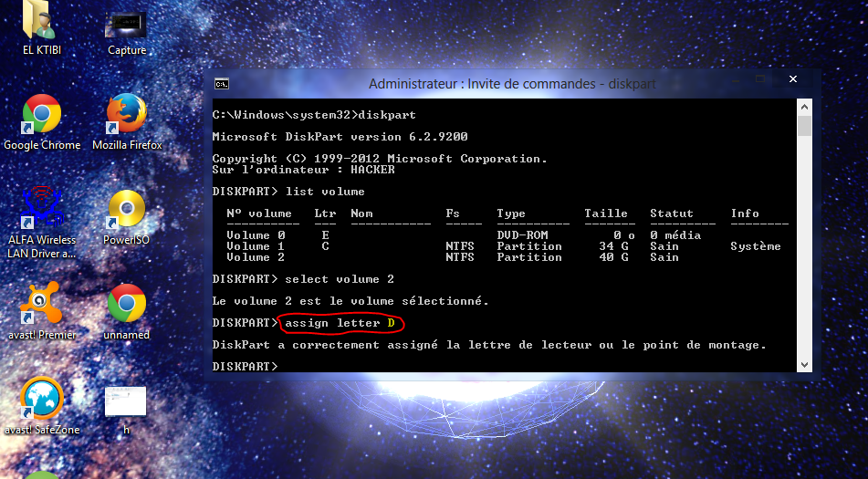Close the diskpart command prompt window
Screen dimensions: 868x479
coord(793,79)
